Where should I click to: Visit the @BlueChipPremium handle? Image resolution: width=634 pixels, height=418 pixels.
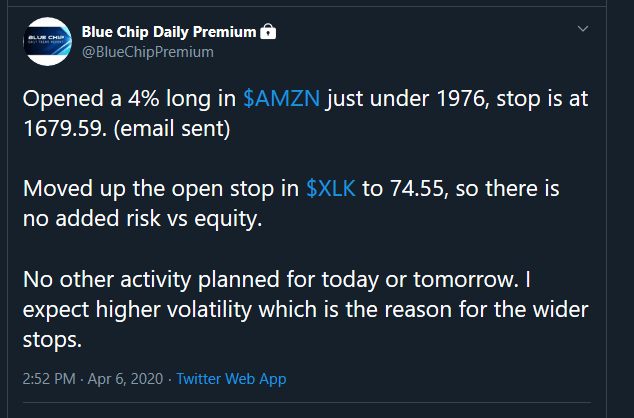(x=148, y=52)
